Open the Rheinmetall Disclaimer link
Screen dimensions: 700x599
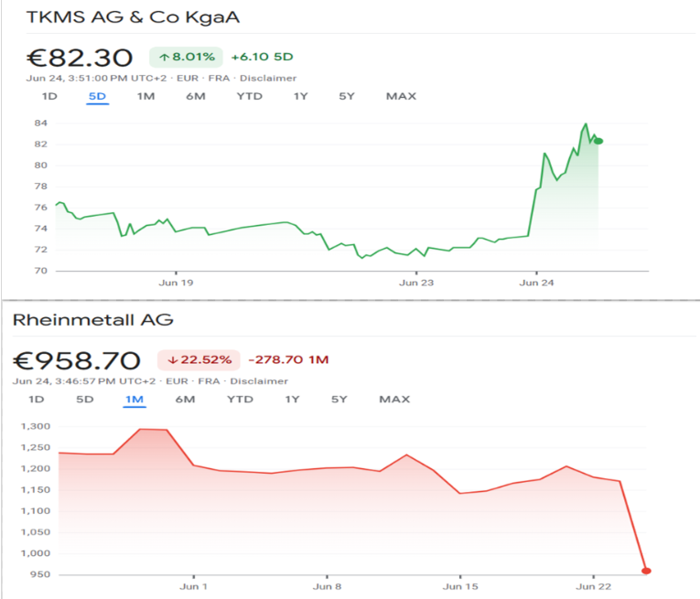click(259, 381)
